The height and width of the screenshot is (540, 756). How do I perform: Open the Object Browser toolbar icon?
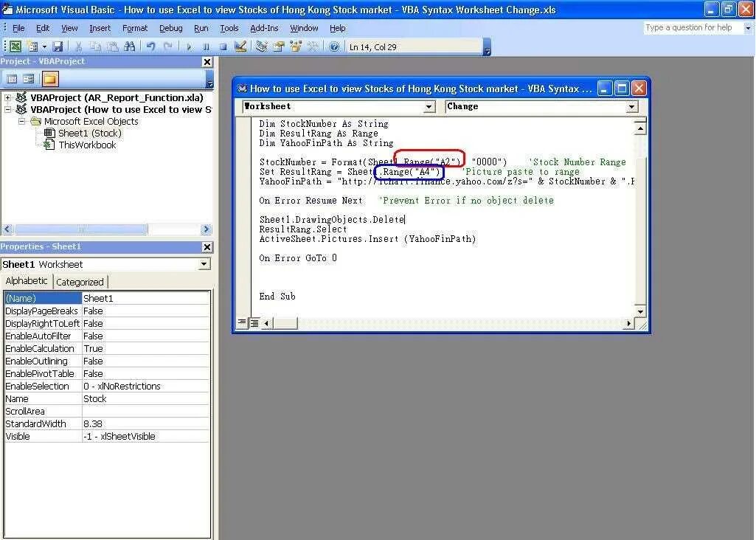(296, 46)
